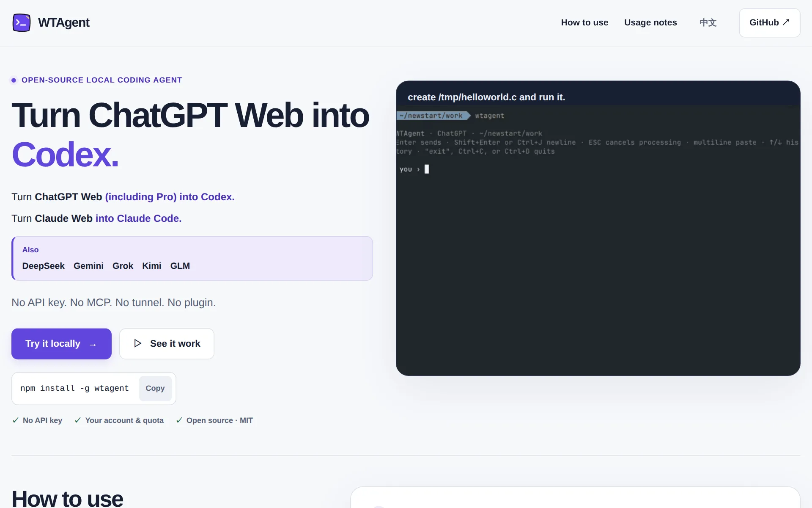Click the 'into Claude Code.' purple text
Screen dimensions: 812x508
click(138, 218)
